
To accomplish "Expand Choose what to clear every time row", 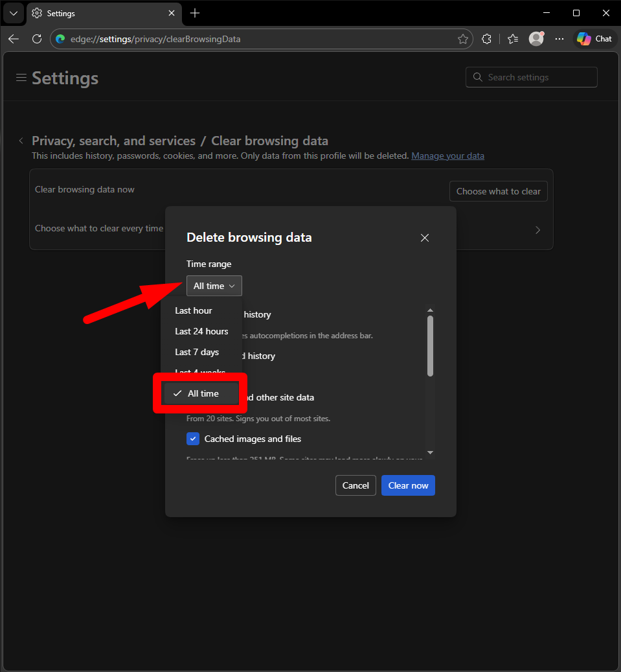I will coord(291,229).
